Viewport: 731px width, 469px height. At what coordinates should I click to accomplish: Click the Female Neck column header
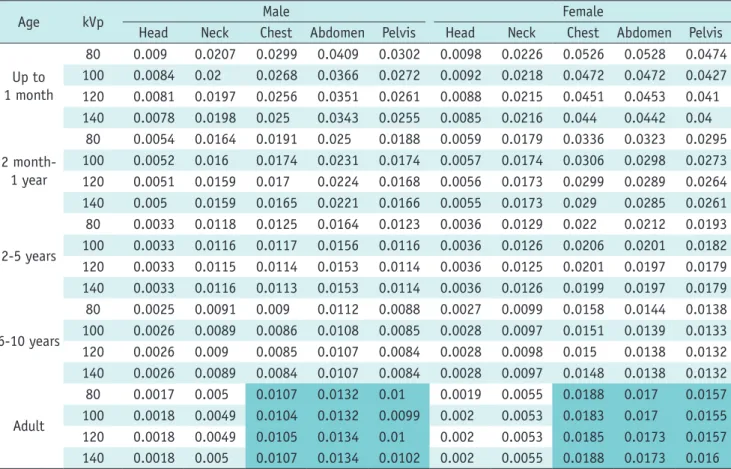tap(522, 33)
